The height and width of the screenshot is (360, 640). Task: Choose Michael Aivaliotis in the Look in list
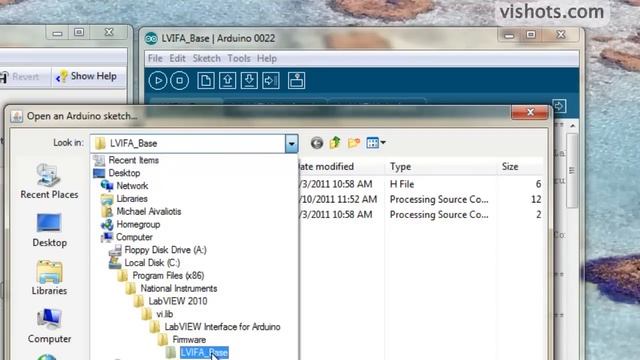pos(149,211)
